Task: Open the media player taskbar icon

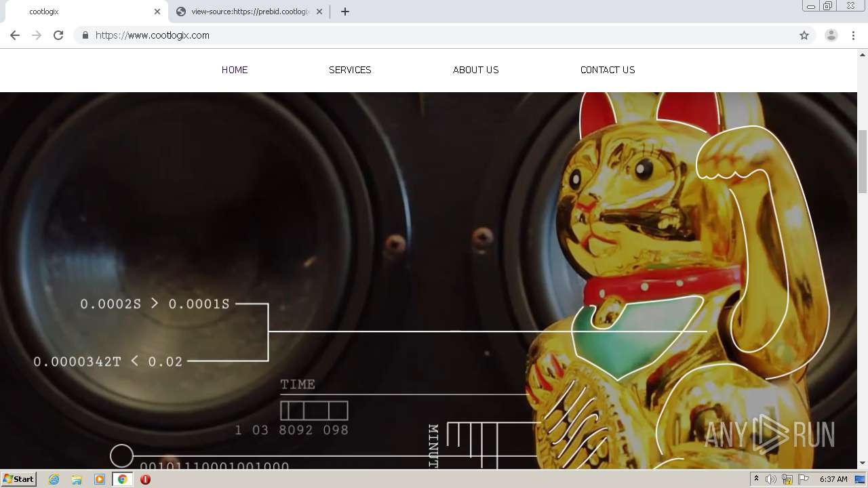Action: pyautogui.click(x=100, y=479)
